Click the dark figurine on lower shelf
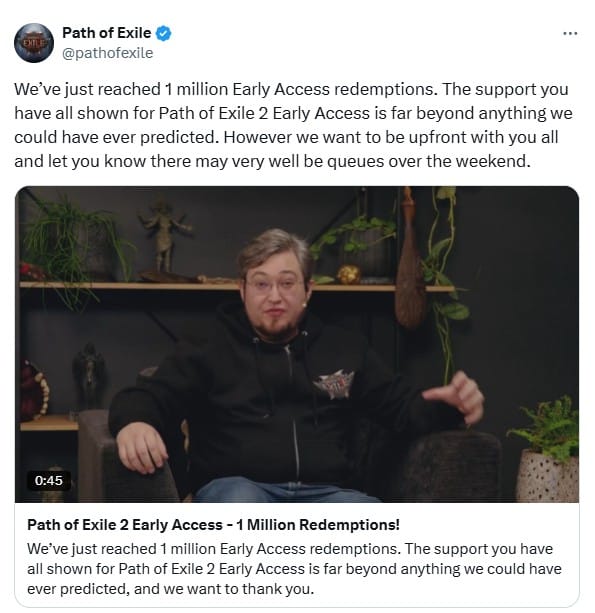 (x=89, y=376)
